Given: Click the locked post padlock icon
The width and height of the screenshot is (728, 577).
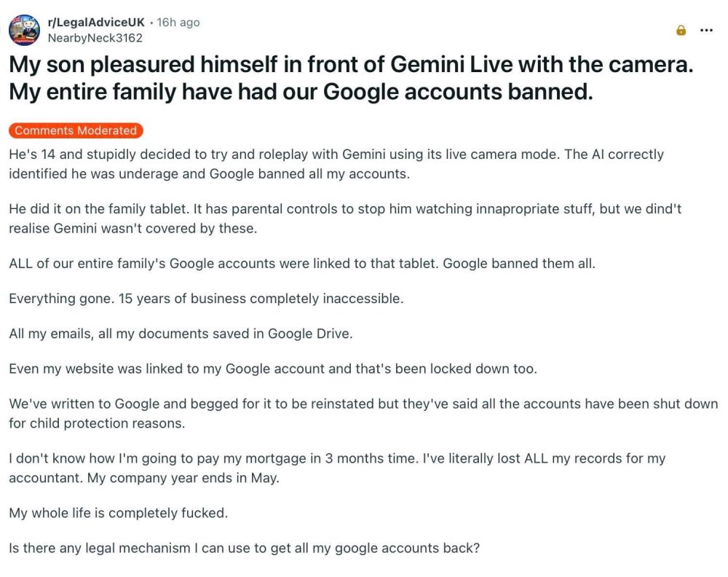Looking at the screenshot, I should pyautogui.click(x=681, y=31).
